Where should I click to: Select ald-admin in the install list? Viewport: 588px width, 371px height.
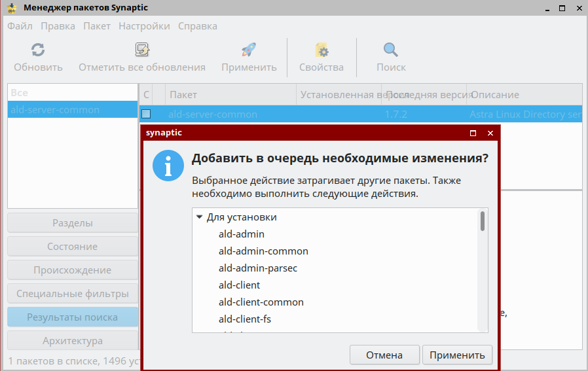tap(242, 234)
